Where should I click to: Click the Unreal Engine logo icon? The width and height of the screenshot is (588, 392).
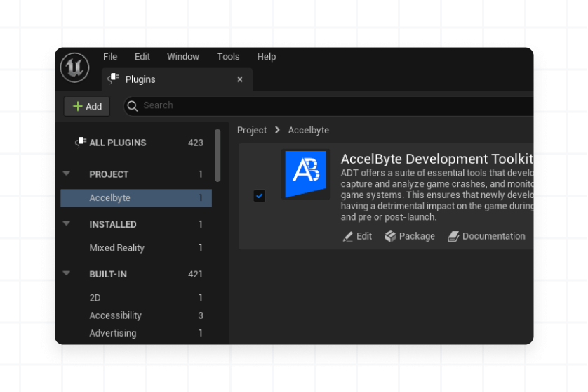coord(74,67)
